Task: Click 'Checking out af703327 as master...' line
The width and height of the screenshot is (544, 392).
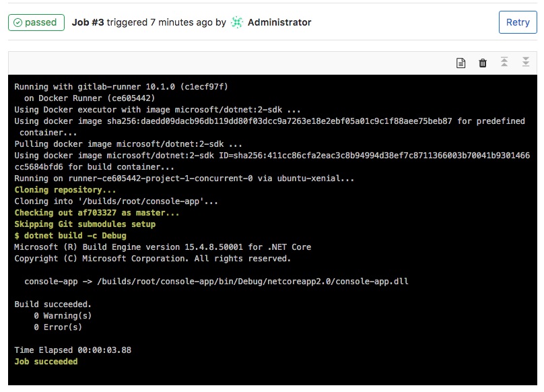Action: pos(97,213)
